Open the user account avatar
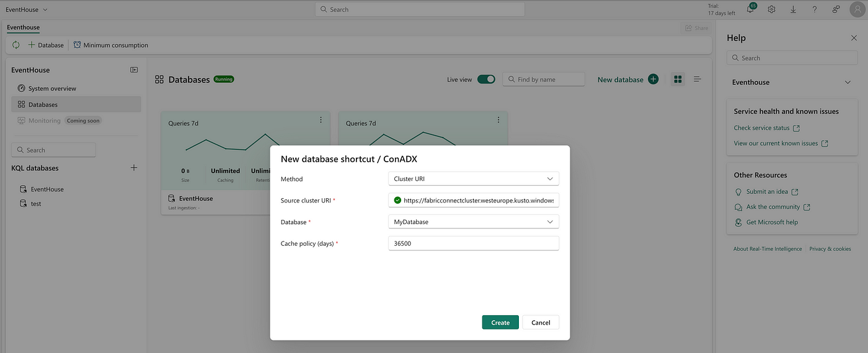The height and width of the screenshot is (353, 868). point(857,9)
